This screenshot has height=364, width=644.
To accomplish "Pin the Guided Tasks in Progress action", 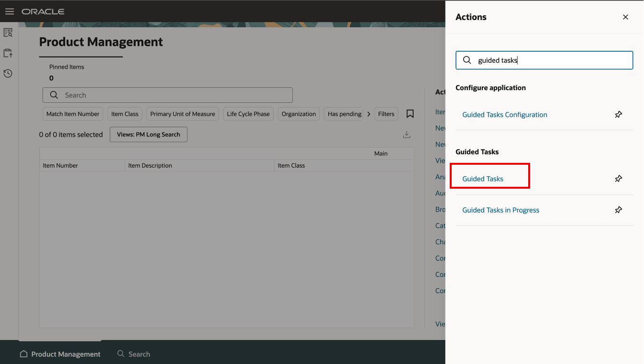I will [618, 210].
